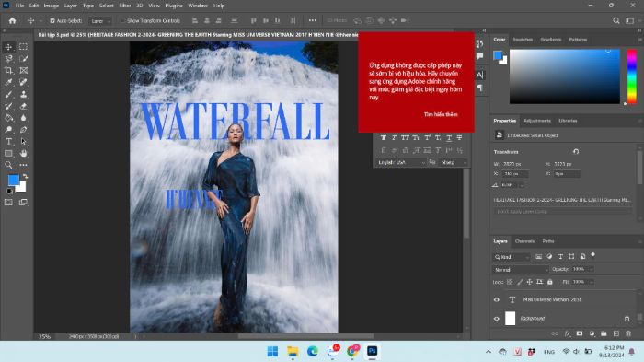Open Edit Toolbar three-dots in toolbox

pyautogui.click(x=23, y=165)
